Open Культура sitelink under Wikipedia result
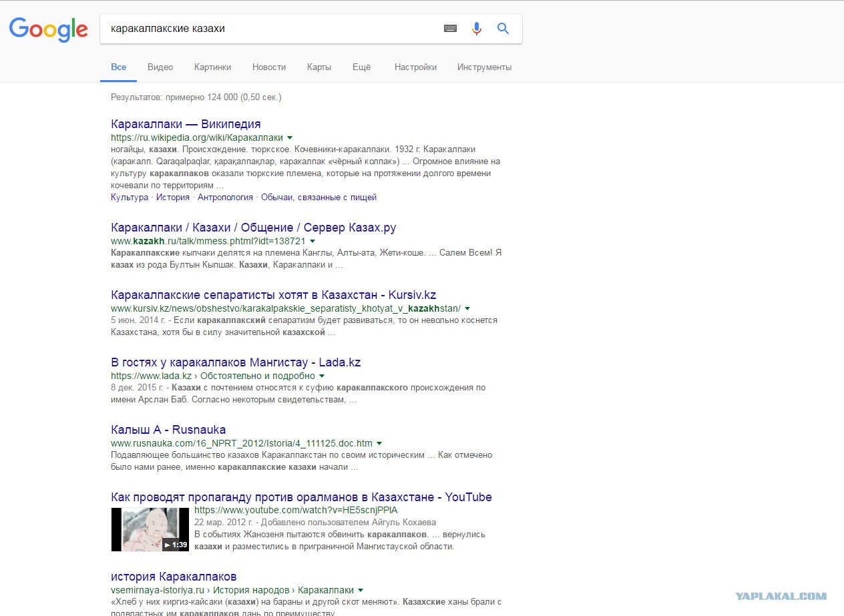Image resolution: width=844 pixels, height=616 pixels. (x=130, y=198)
